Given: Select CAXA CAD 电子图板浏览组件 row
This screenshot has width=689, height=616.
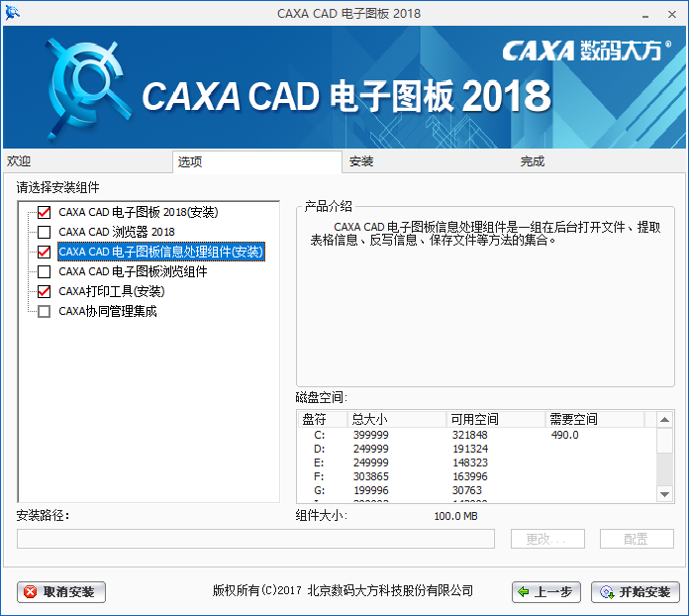Looking at the screenshot, I should [x=133, y=271].
